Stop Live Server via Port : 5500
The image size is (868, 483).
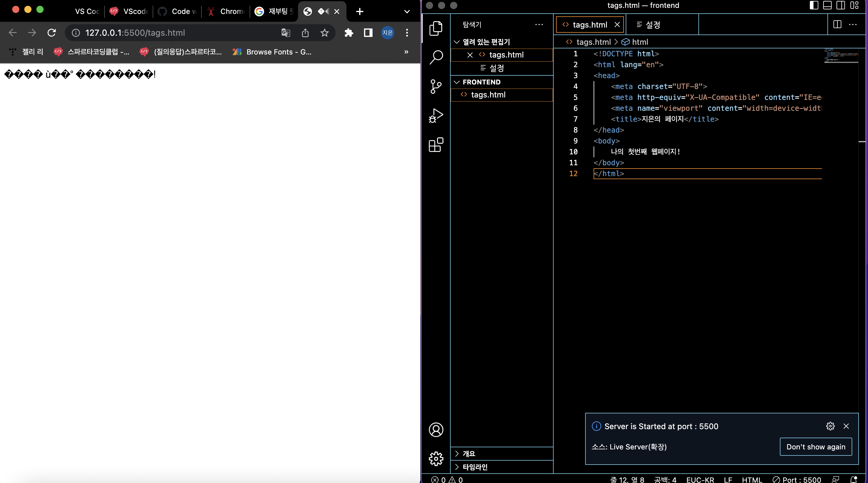(797, 479)
